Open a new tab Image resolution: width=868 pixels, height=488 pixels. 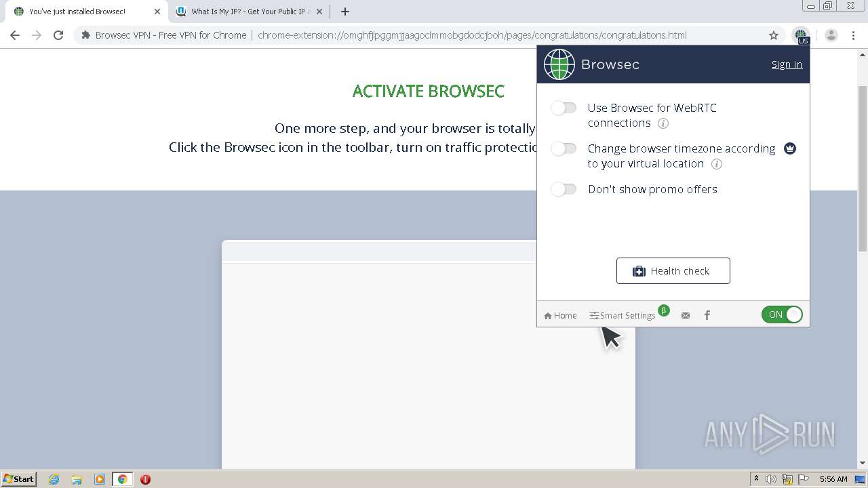(x=345, y=12)
